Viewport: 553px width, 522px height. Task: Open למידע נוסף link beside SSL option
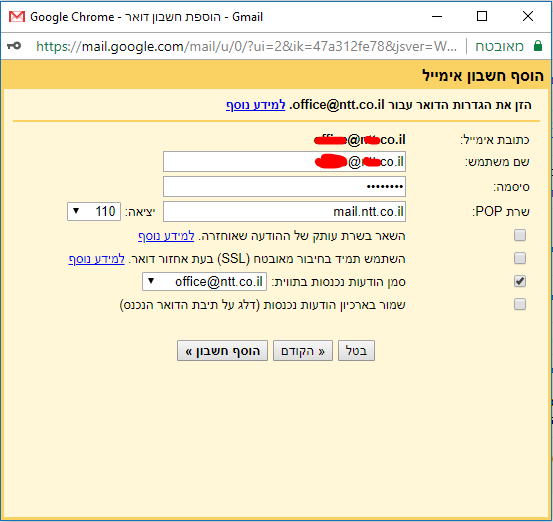click(96, 259)
